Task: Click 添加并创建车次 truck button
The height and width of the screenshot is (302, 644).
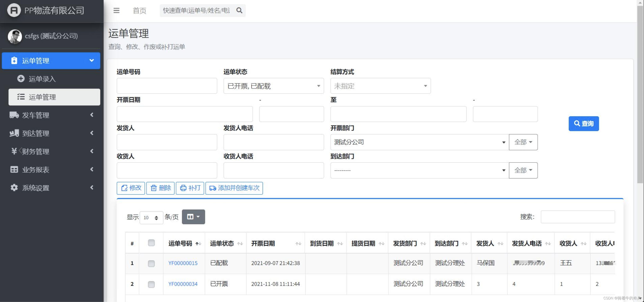Action: (234, 188)
